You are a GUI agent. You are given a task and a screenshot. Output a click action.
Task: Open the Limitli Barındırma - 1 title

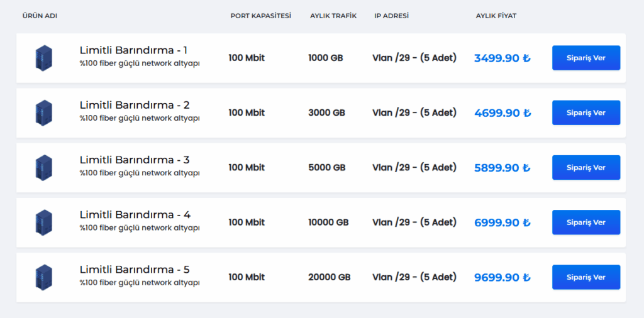(x=133, y=50)
